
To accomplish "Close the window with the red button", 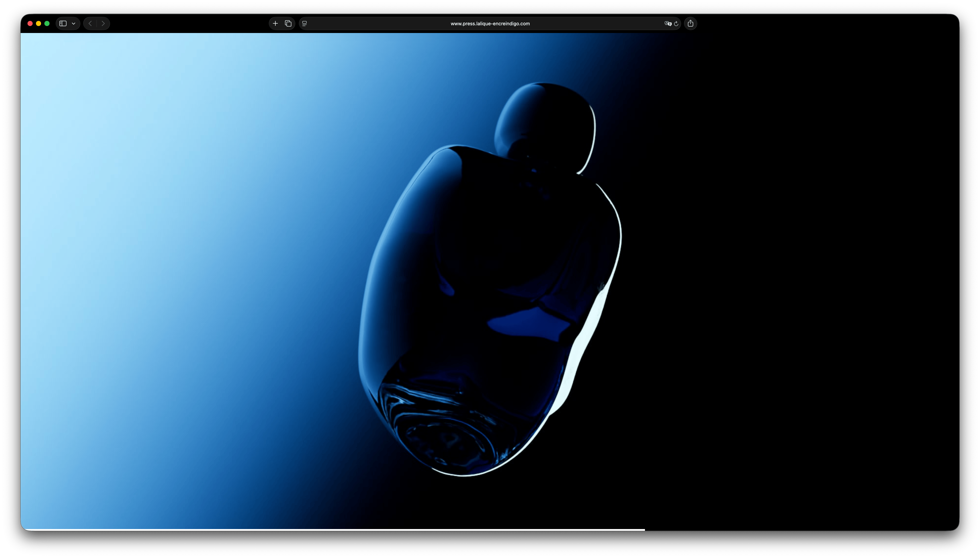I will point(30,23).
